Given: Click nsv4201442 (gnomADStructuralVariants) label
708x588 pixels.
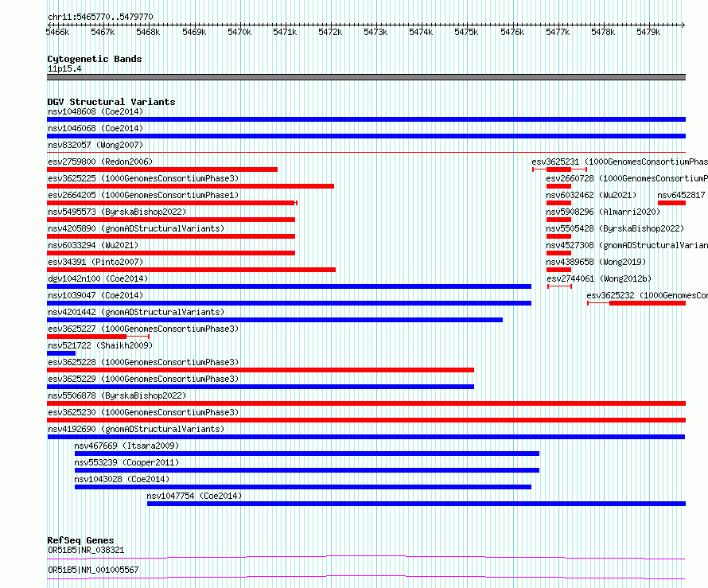Looking at the screenshot, I should tap(136, 312).
